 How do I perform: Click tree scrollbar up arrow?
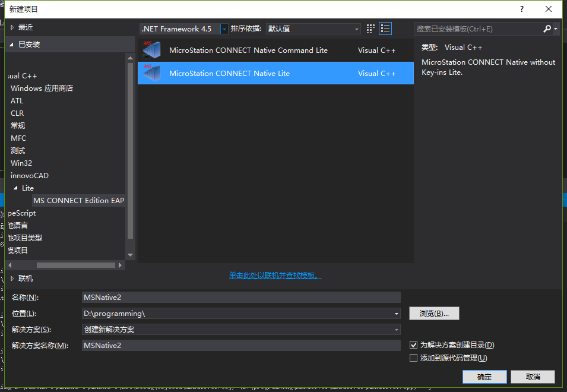coord(131,58)
